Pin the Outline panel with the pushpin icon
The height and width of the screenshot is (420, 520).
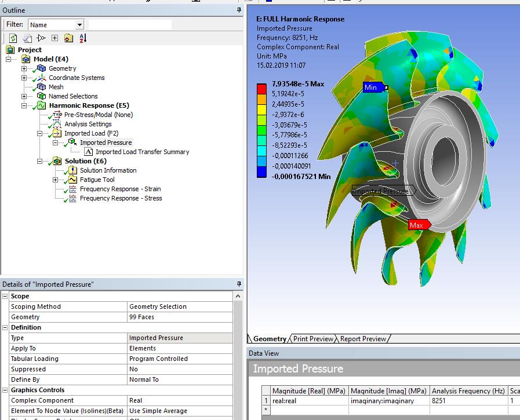(239, 10)
